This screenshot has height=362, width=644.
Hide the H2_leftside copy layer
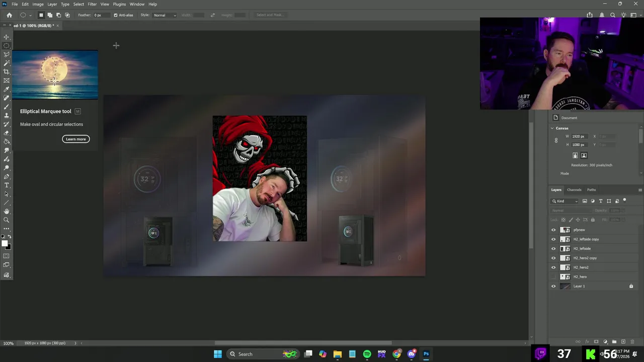(x=553, y=239)
